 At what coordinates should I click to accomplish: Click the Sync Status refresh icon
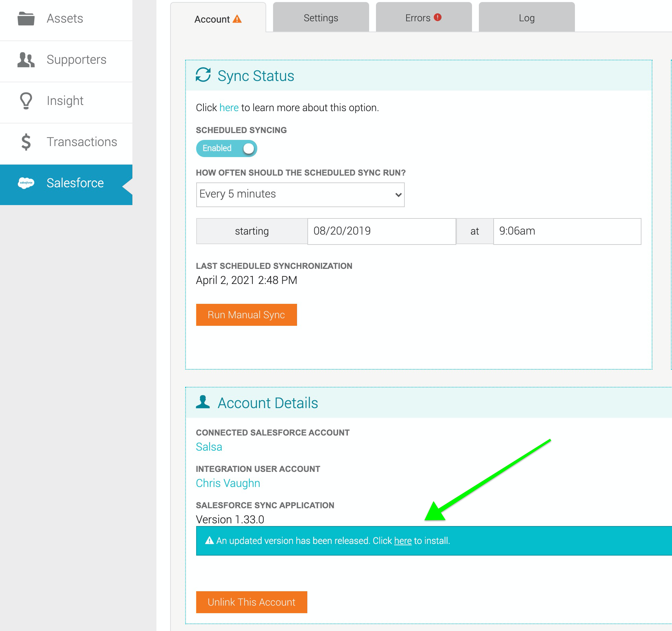(x=203, y=75)
